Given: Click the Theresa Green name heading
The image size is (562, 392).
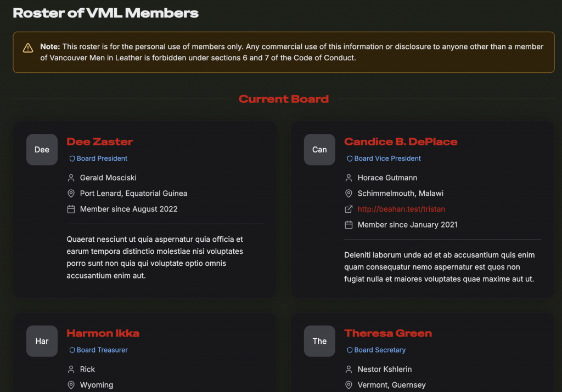Looking at the screenshot, I should (388, 333).
